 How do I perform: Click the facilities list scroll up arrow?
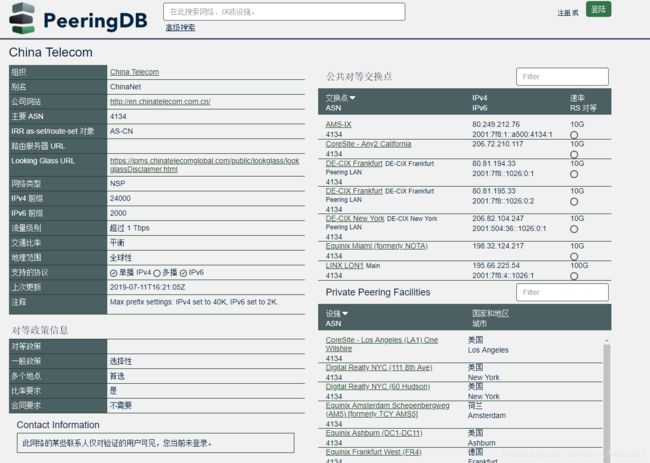(607, 340)
